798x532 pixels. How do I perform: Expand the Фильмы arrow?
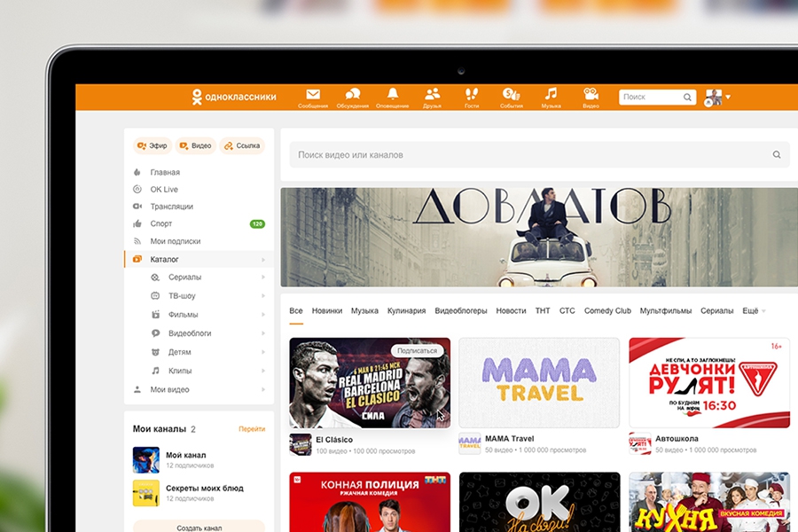pyautogui.click(x=263, y=315)
